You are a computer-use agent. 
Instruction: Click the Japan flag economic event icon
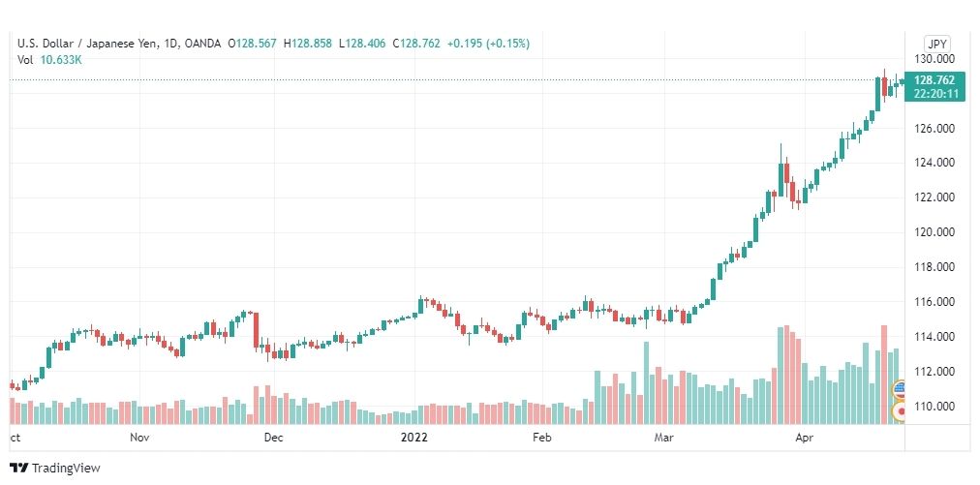899,411
